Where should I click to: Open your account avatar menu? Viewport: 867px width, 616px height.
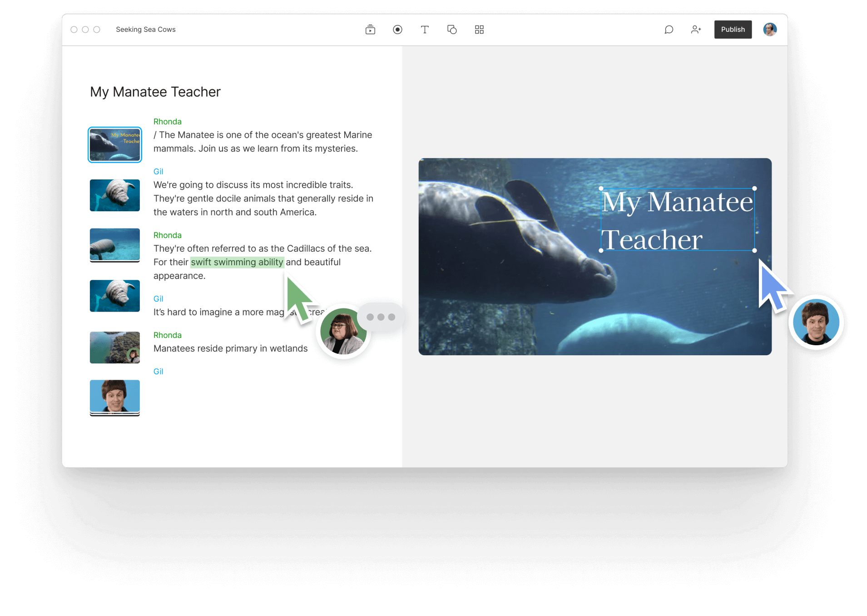click(769, 29)
